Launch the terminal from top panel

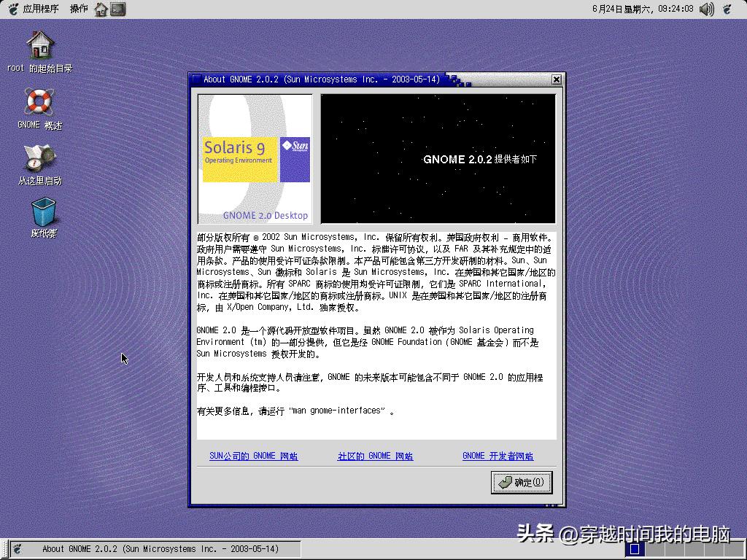(117, 9)
